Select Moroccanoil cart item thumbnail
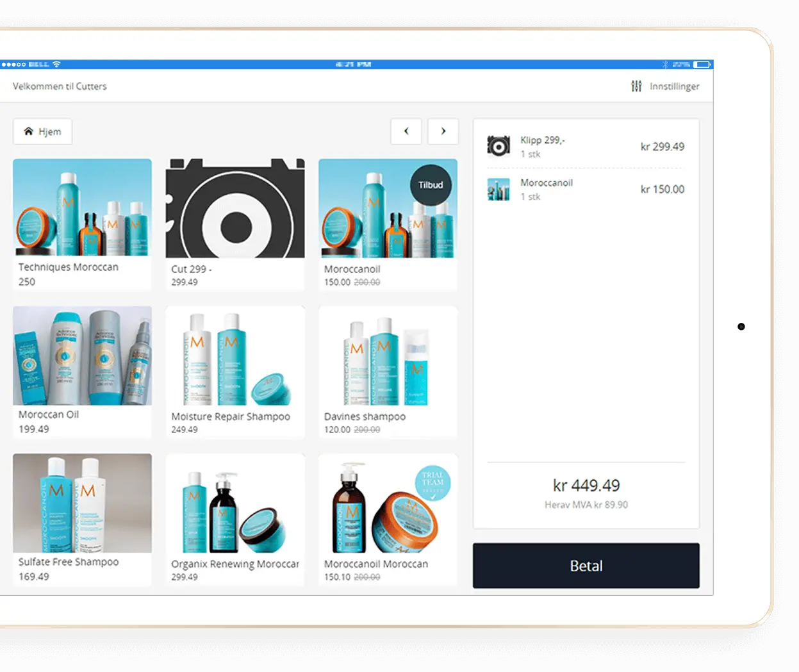799x672 pixels. click(x=498, y=190)
